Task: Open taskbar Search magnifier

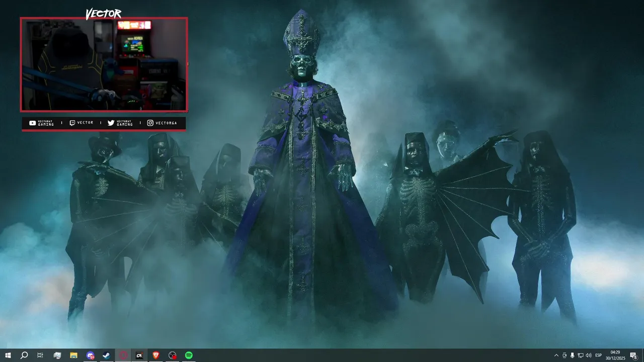Action: pyautogui.click(x=24, y=355)
